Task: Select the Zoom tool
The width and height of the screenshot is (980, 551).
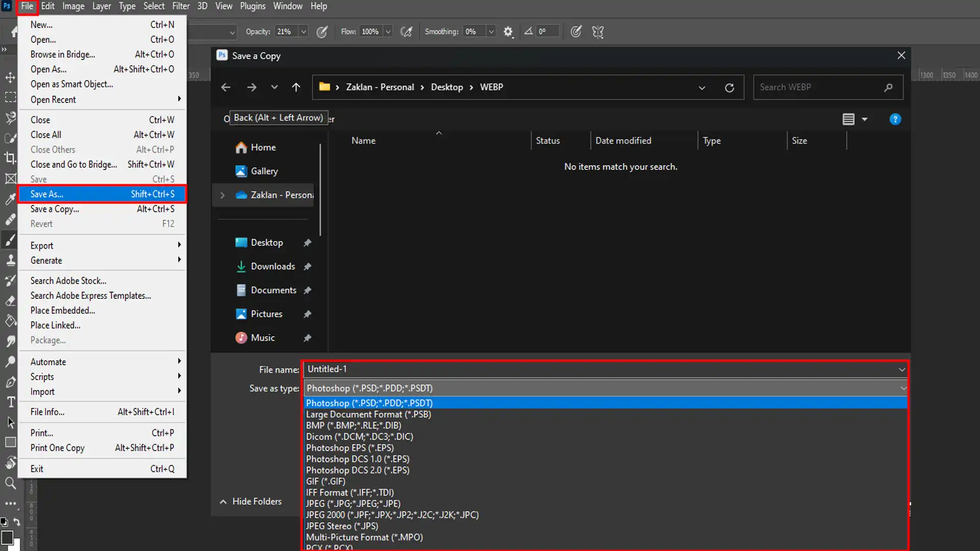Action: pyautogui.click(x=10, y=483)
